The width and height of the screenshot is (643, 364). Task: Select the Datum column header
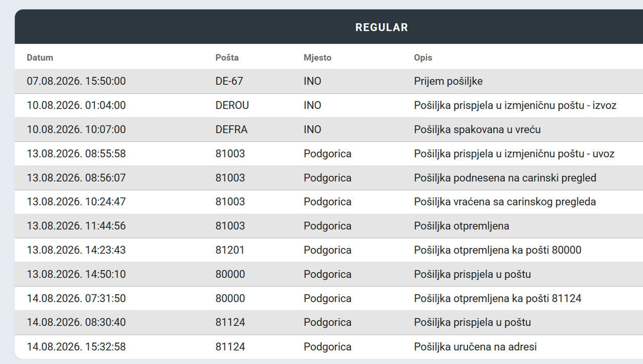click(x=40, y=58)
